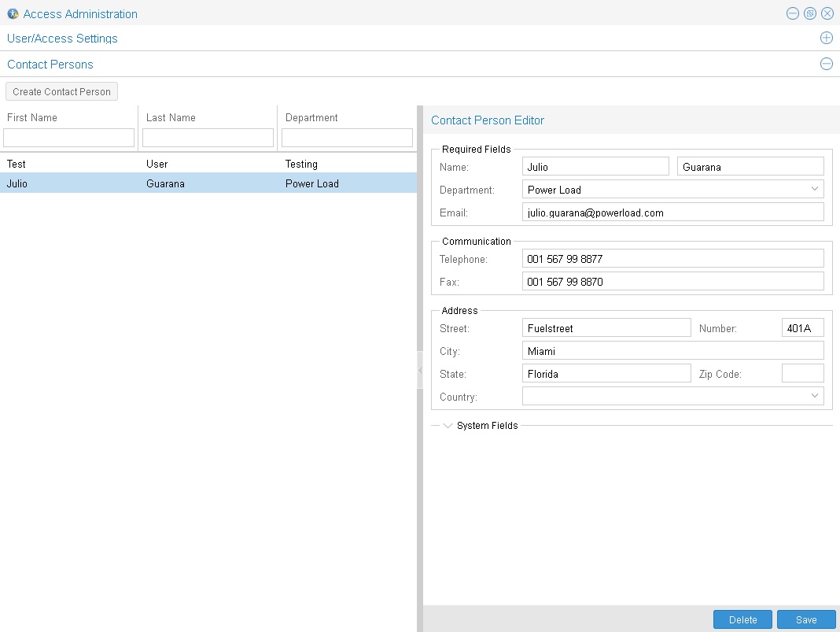The image size is (840, 632).
Task: Expand the User/Access Settings section
Action: tap(826, 38)
